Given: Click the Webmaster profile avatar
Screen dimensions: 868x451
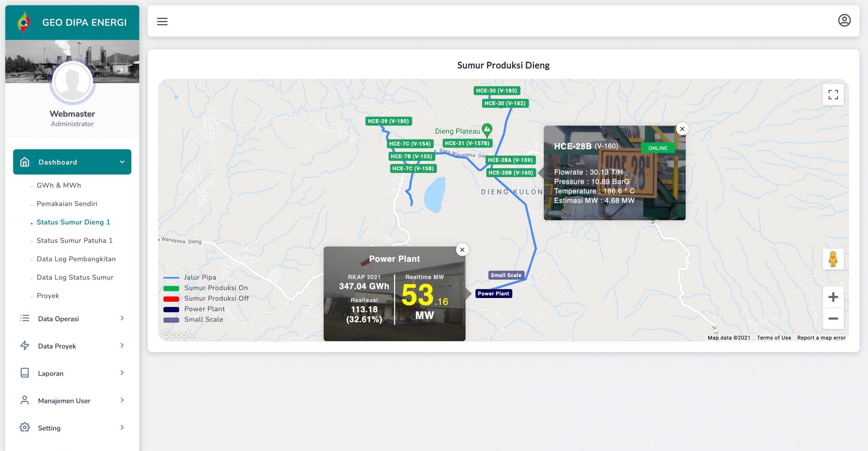Looking at the screenshot, I should click(72, 82).
